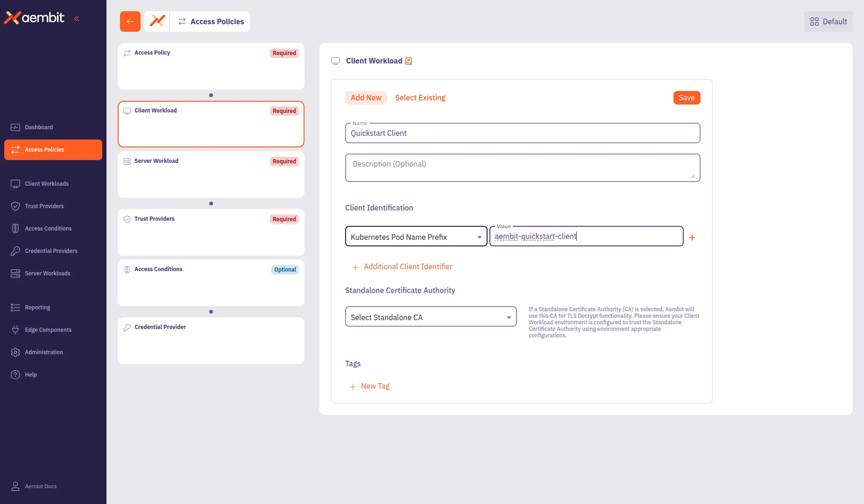Click Save on the Client Workload form
Screen dimensions: 864x504
(x=686, y=98)
